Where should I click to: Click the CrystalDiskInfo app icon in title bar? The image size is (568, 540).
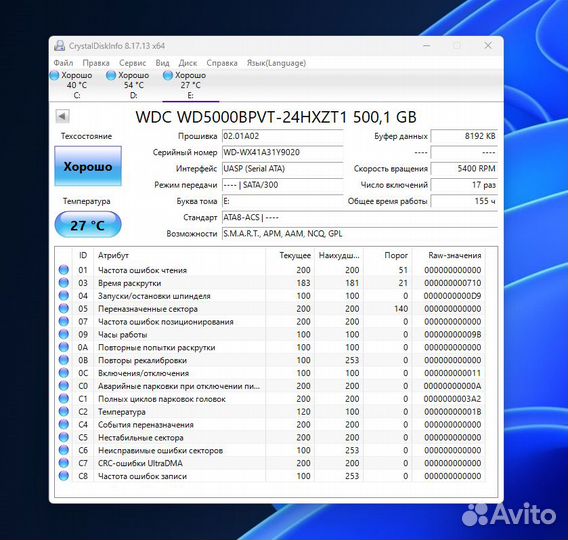59,46
